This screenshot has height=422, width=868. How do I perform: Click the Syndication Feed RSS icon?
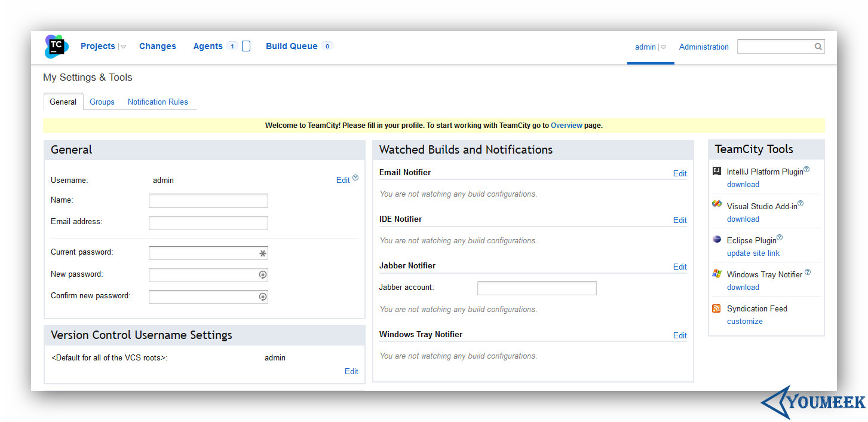pyautogui.click(x=717, y=308)
